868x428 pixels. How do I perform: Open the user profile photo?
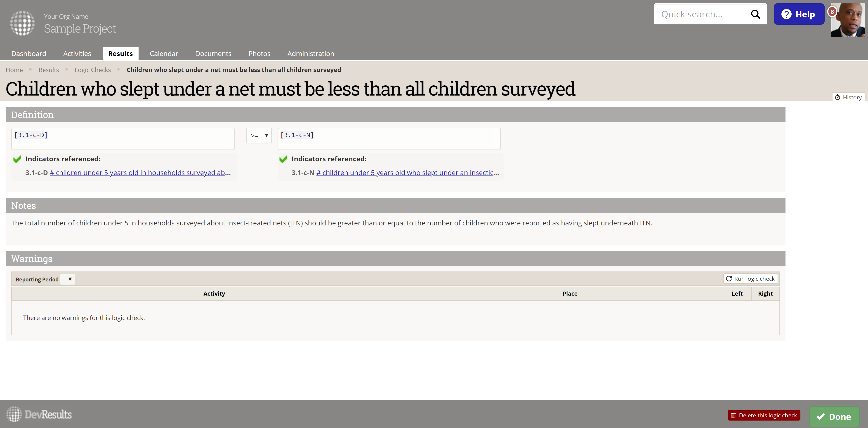pos(849,22)
